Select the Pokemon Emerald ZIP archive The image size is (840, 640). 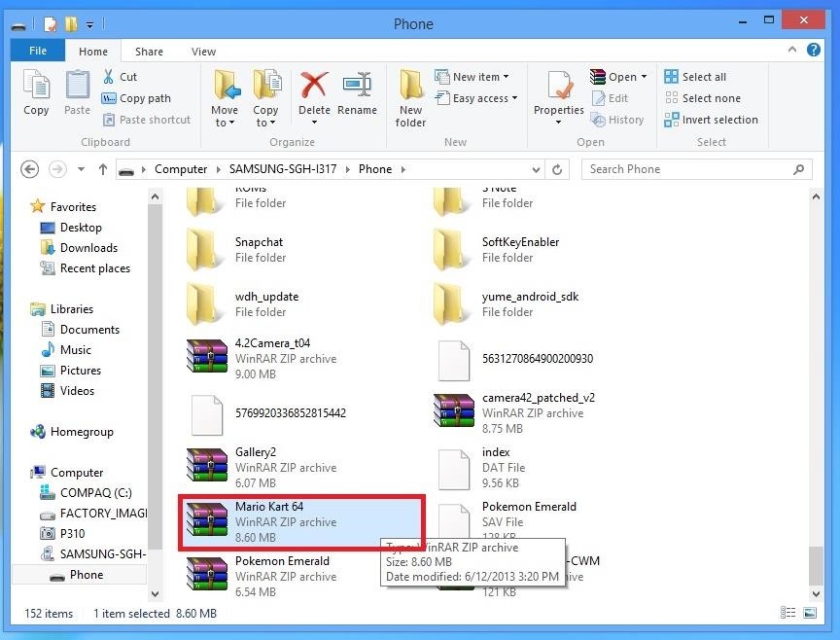tap(262, 576)
